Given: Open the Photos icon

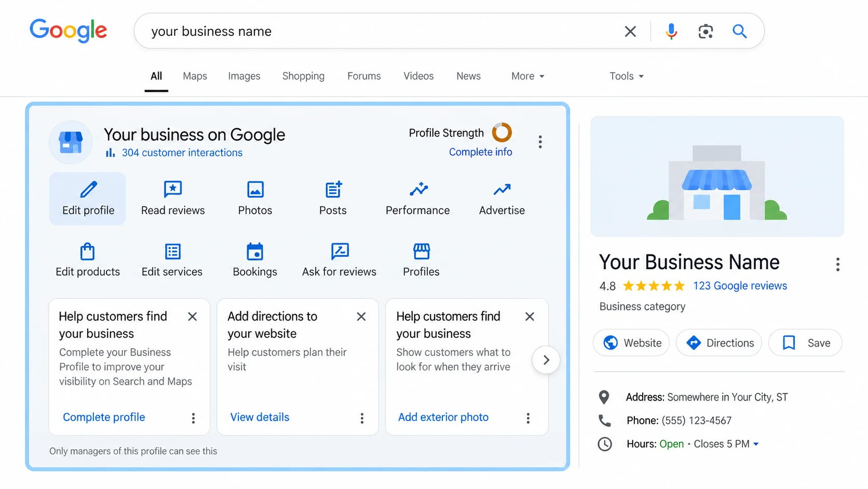Looking at the screenshot, I should click(255, 189).
